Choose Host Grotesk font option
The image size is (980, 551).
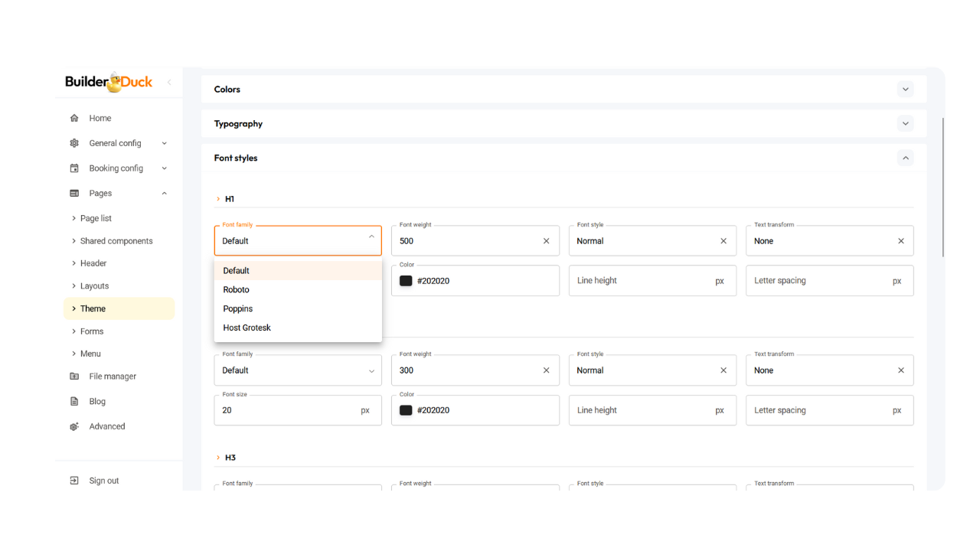point(247,328)
